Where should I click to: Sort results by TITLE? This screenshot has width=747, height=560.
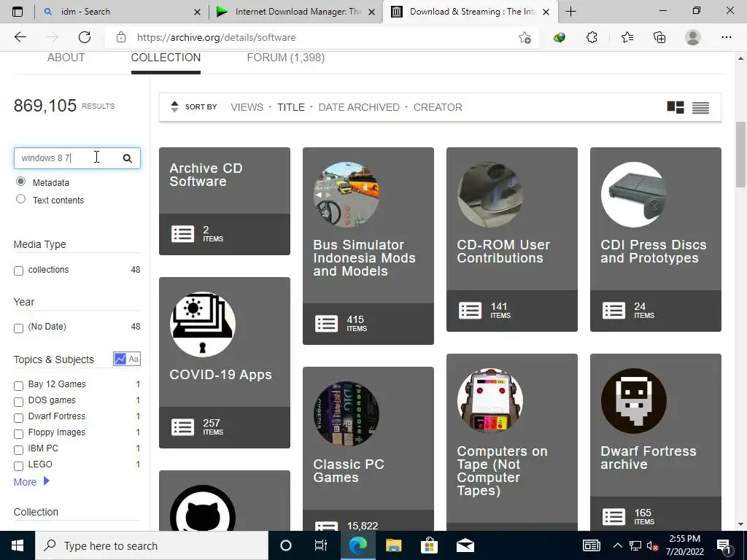point(290,107)
